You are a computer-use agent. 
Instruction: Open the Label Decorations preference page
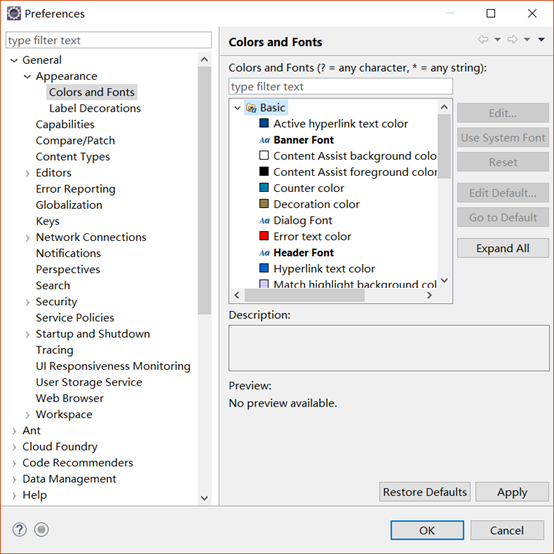(x=95, y=108)
